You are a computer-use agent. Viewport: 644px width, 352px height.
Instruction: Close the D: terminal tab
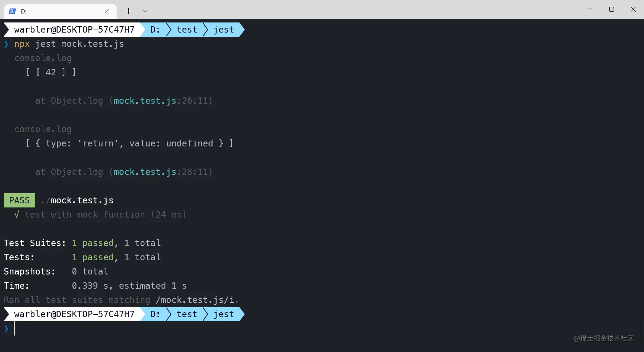tap(107, 11)
